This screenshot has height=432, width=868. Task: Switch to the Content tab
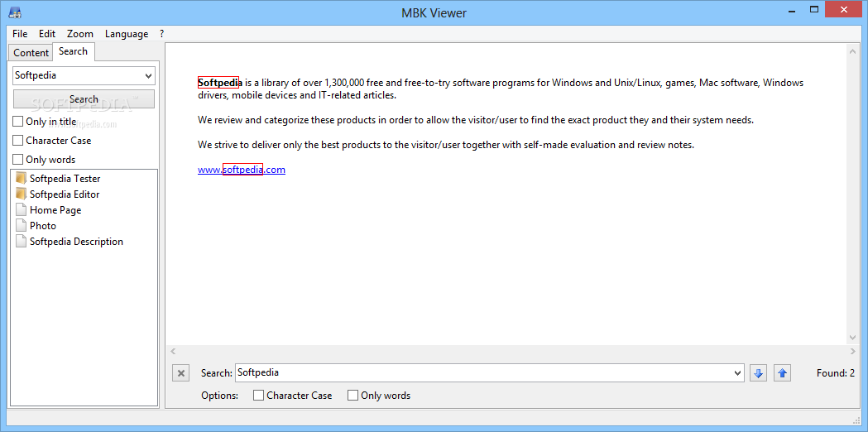pos(31,53)
